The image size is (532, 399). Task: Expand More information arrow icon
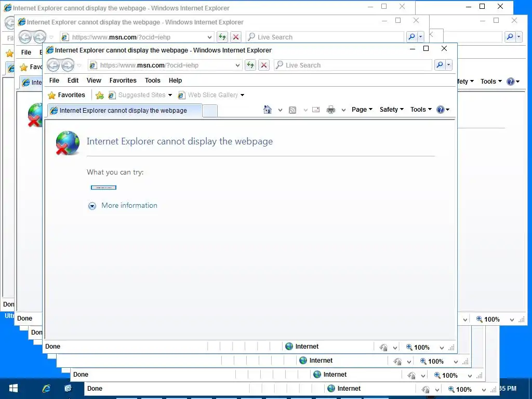92,206
